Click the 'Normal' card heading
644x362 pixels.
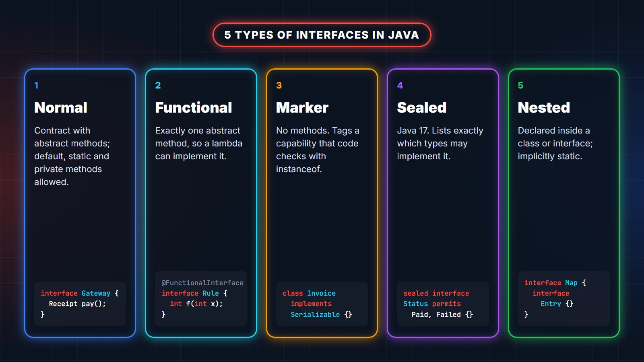pyautogui.click(x=61, y=107)
